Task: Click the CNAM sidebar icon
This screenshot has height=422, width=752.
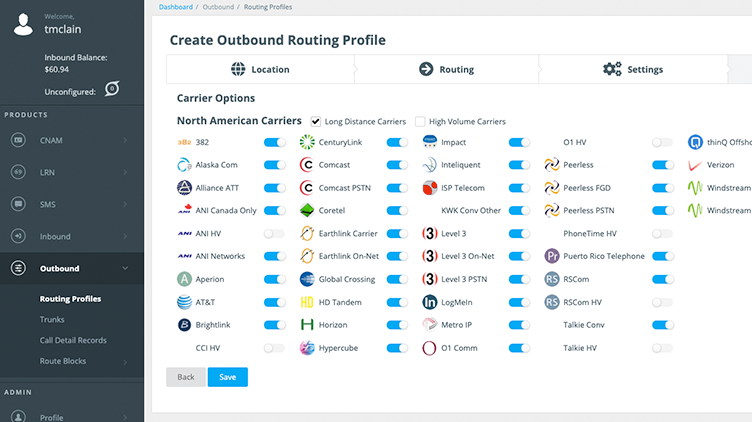Action: tap(18, 141)
